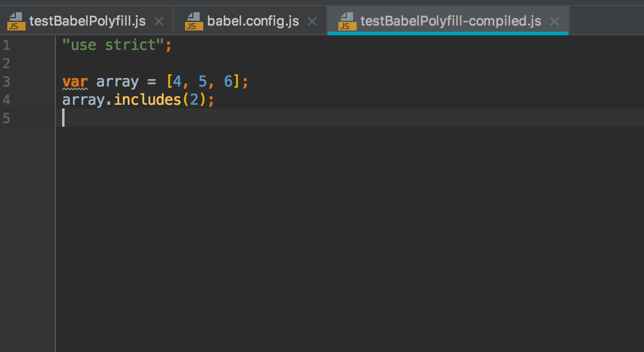
Task: Close the testBabelPolyfill.js tab
Action: (x=159, y=21)
